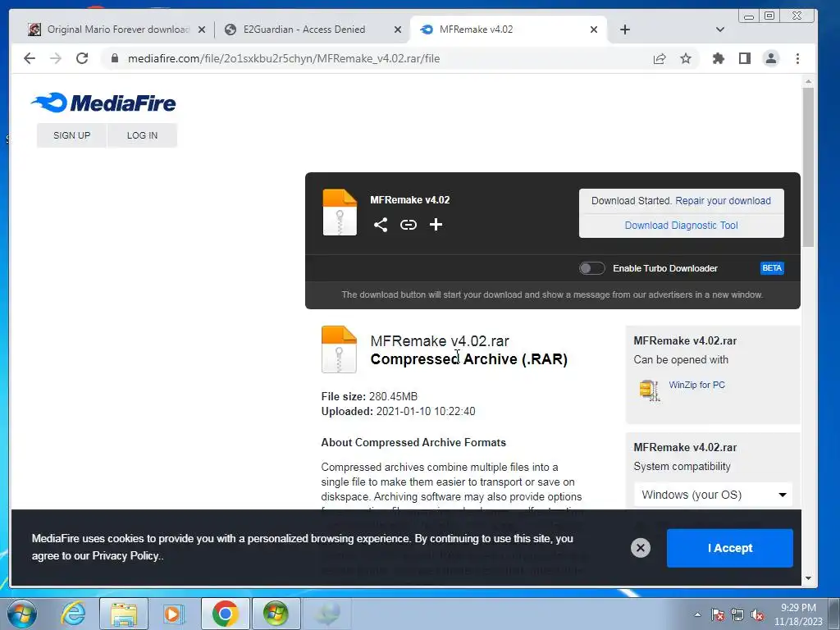Click the MFRemake v4.02.rar file name heading
The height and width of the screenshot is (630, 840).
(440, 340)
